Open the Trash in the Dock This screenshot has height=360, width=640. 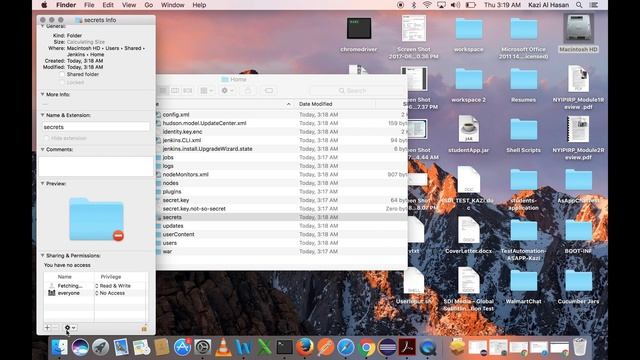(x=580, y=347)
